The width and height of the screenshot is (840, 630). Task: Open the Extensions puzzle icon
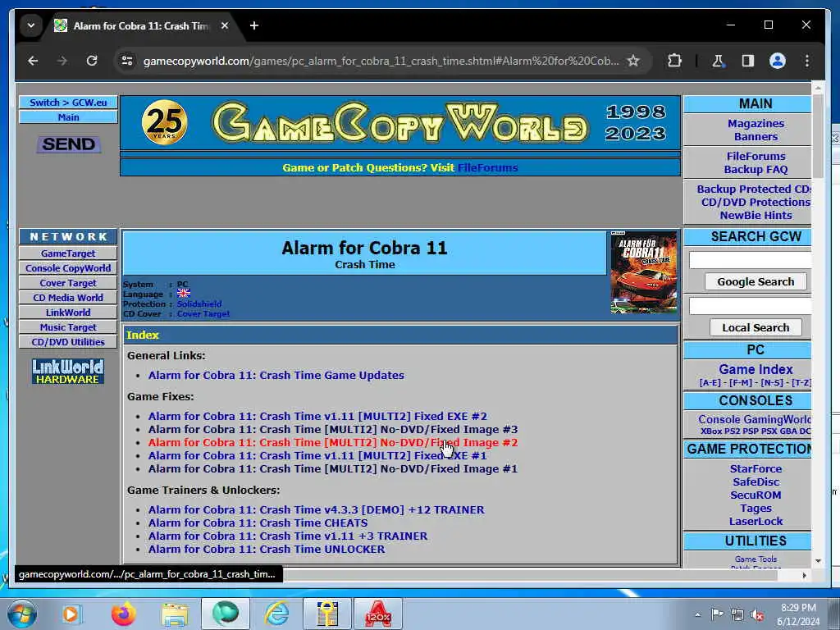[x=674, y=61]
